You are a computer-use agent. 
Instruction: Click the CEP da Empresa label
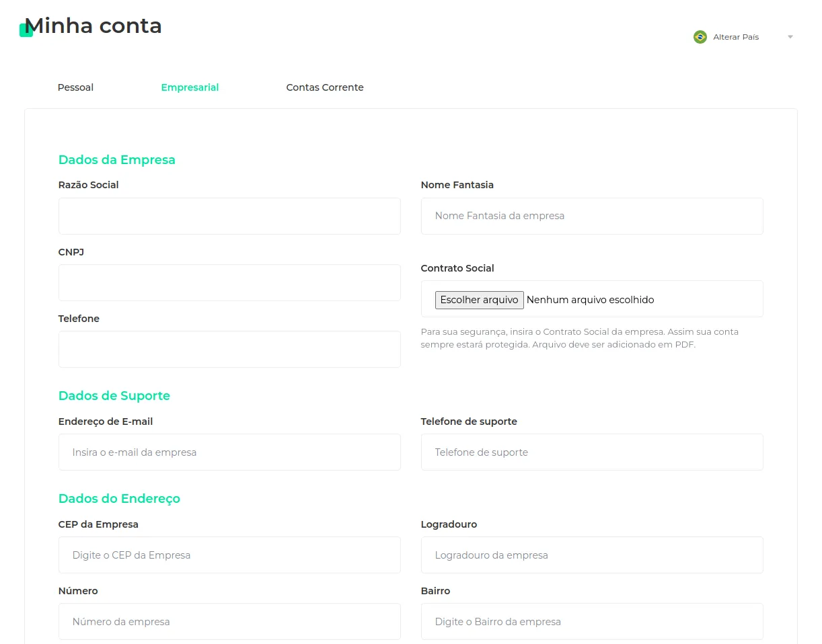(x=98, y=524)
